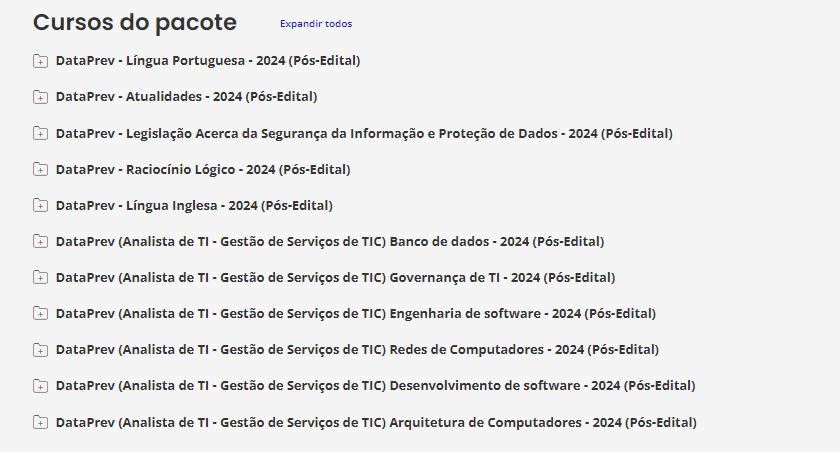Expand Arquitetura de Computadores course title
840x452 pixels.
tap(376, 421)
